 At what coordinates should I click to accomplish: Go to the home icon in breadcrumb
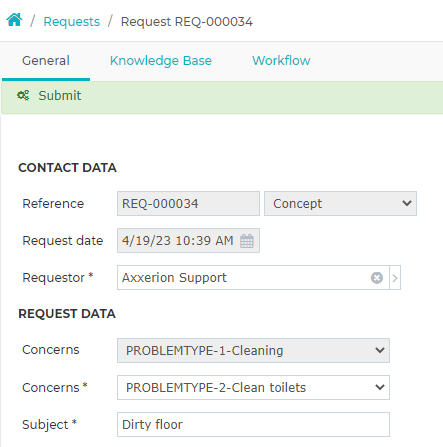pyautogui.click(x=14, y=20)
